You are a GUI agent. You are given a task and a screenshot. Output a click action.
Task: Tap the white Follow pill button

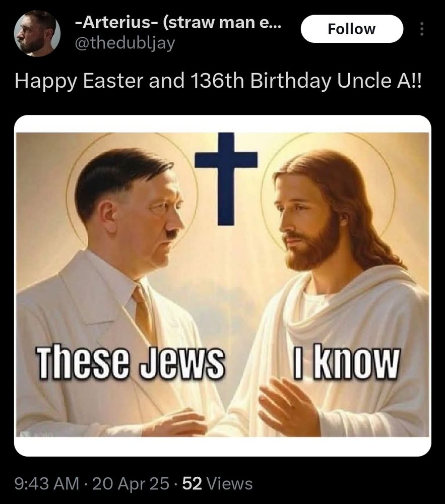352,29
